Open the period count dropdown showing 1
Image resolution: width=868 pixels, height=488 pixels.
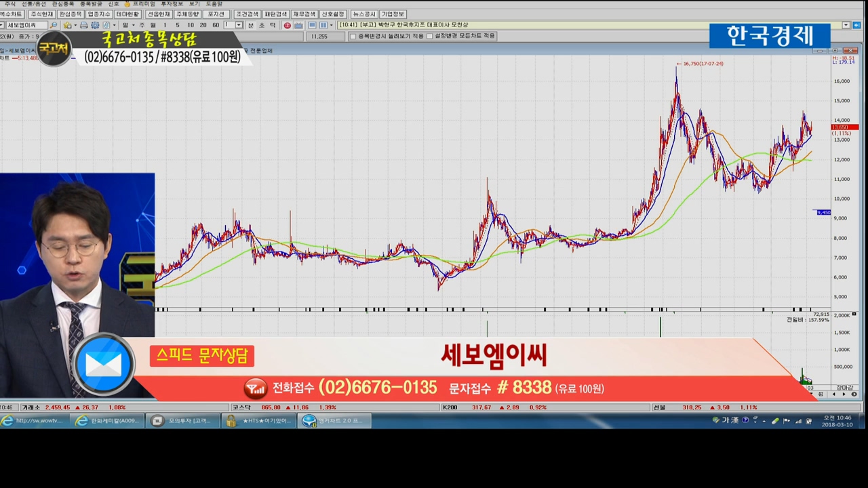click(x=238, y=25)
